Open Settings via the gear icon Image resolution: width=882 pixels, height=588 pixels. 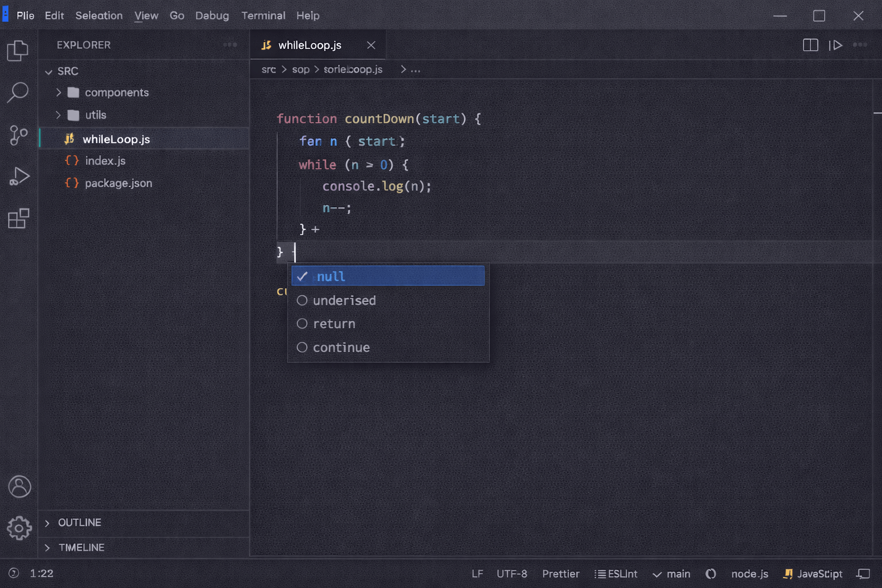[x=19, y=528]
